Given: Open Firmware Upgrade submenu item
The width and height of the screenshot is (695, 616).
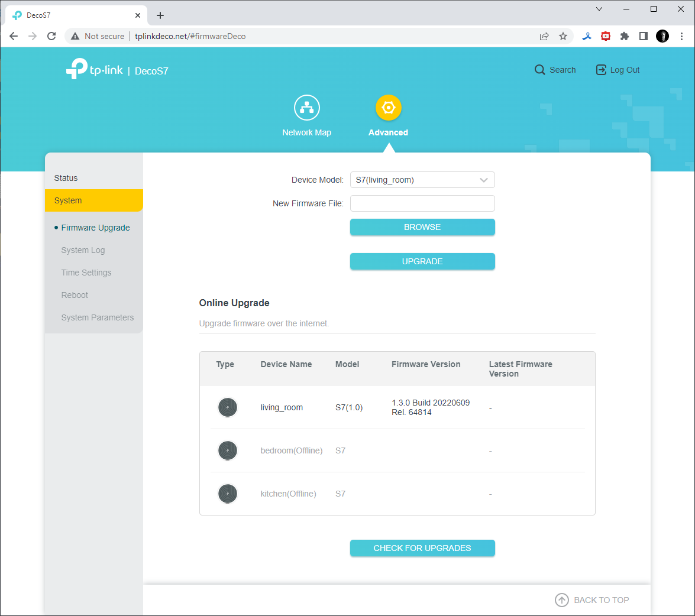Looking at the screenshot, I should point(95,228).
